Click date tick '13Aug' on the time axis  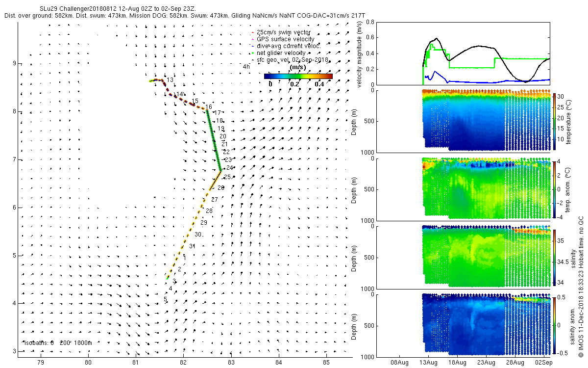pos(428,363)
